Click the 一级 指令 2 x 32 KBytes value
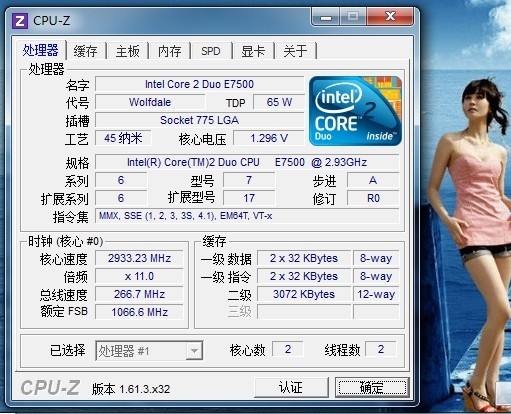 coord(304,276)
